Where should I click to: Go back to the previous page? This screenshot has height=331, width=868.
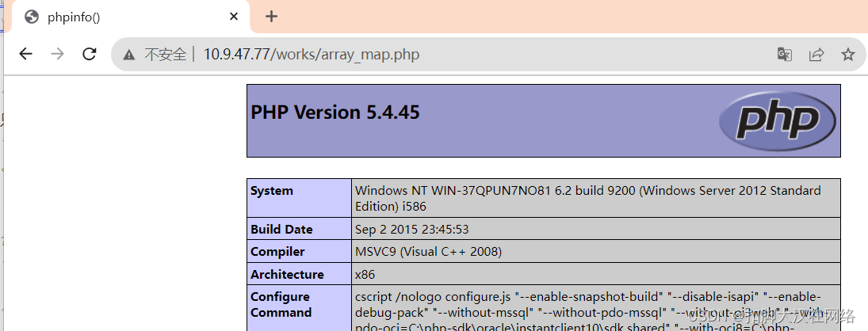tap(26, 54)
